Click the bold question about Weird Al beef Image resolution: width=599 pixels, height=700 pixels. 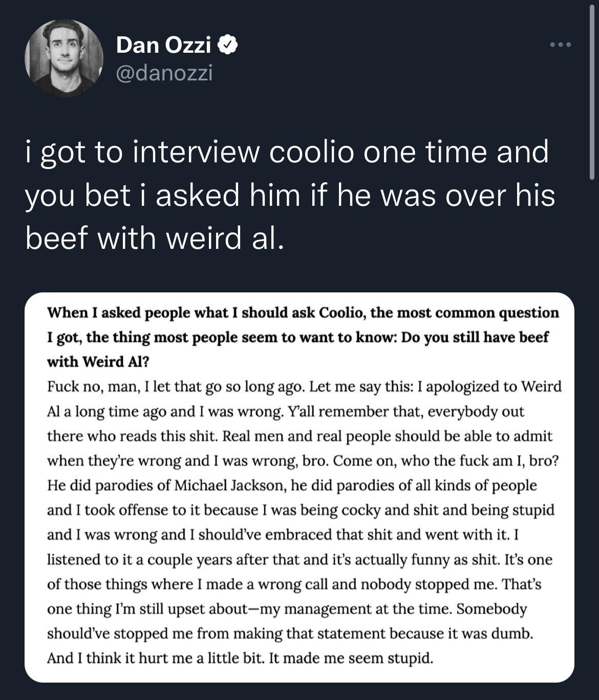pos(302,335)
